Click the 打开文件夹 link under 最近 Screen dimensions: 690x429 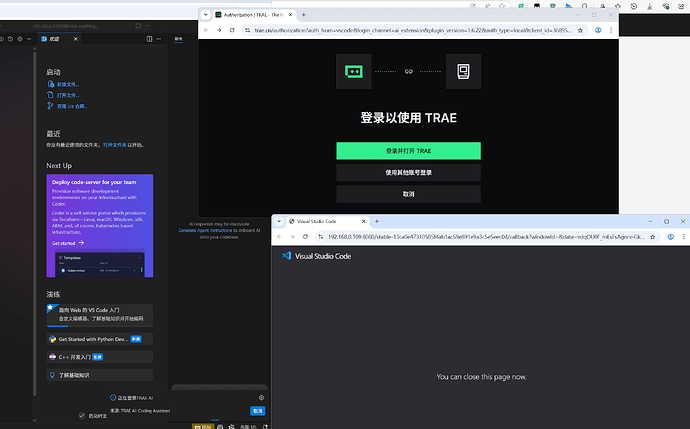pos(114,145)
